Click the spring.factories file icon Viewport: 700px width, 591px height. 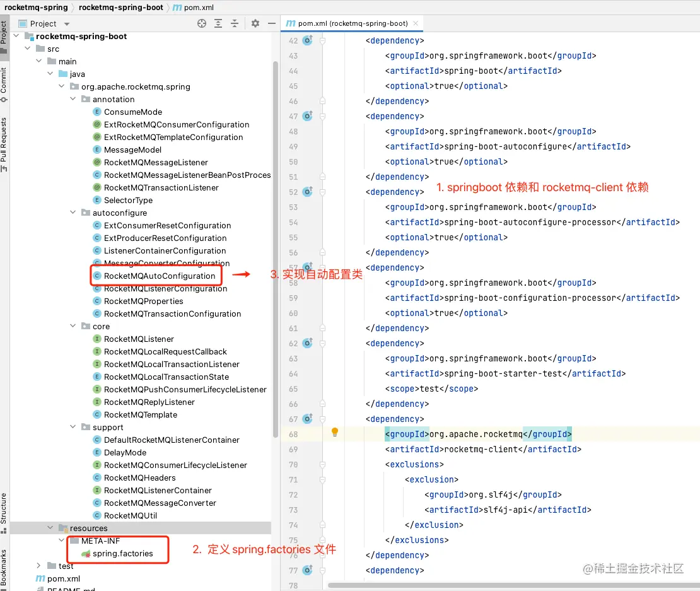pyautogui.click(x=86, y=554)
